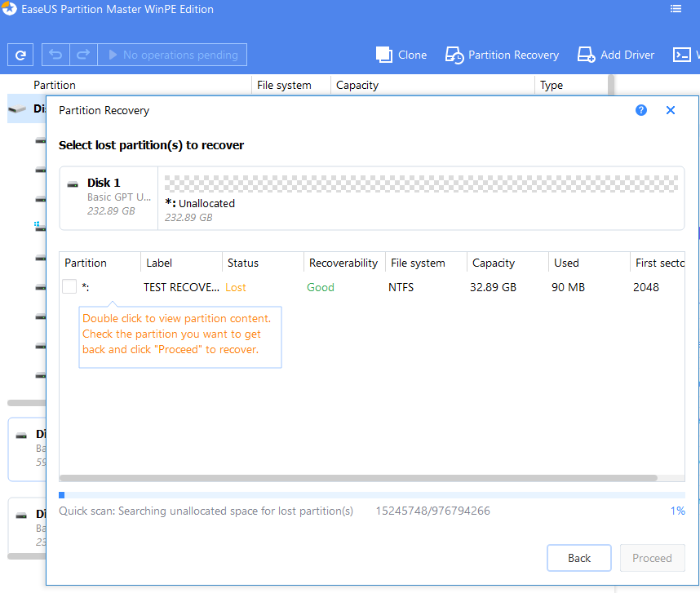700x593 pixels.
Task: Click the 90 MB used cell
Action: click(x=568, y=287)
